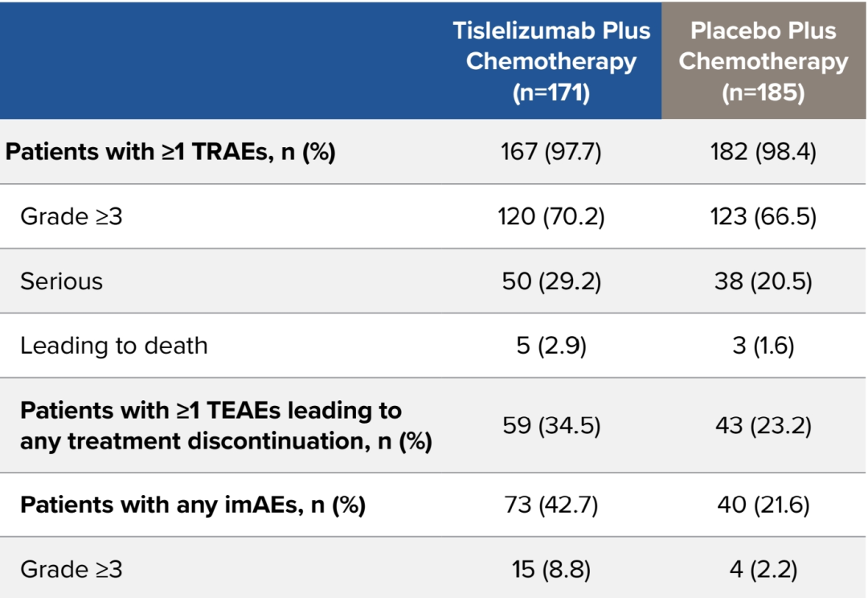The image size is (868, 598).
Task: Select the 40 (21.6) value
Action: coord(764,505)
